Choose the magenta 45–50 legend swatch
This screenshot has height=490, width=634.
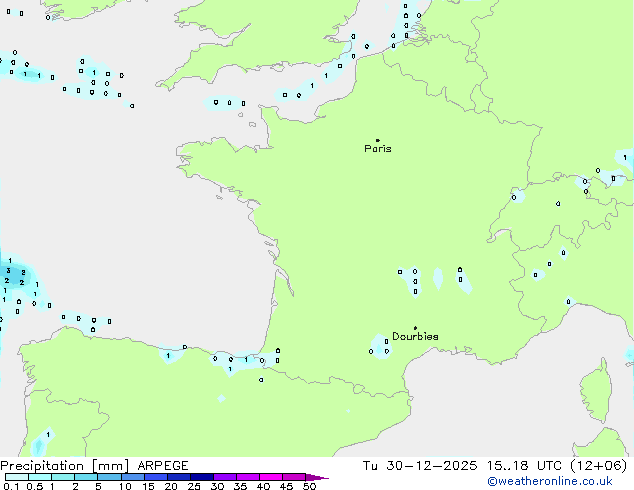click(x=295, y=478)
